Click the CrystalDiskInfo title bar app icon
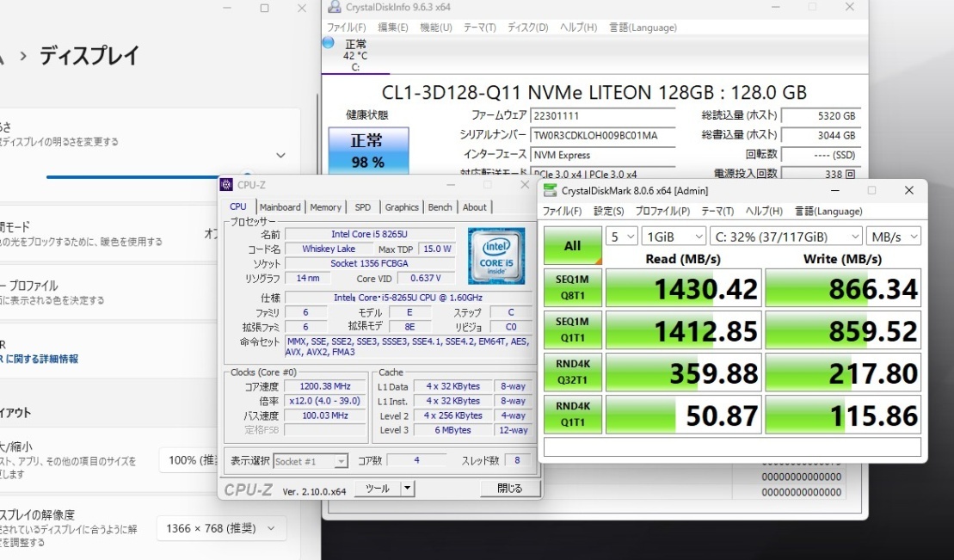 pyautogui.click(x=334, y=7)
